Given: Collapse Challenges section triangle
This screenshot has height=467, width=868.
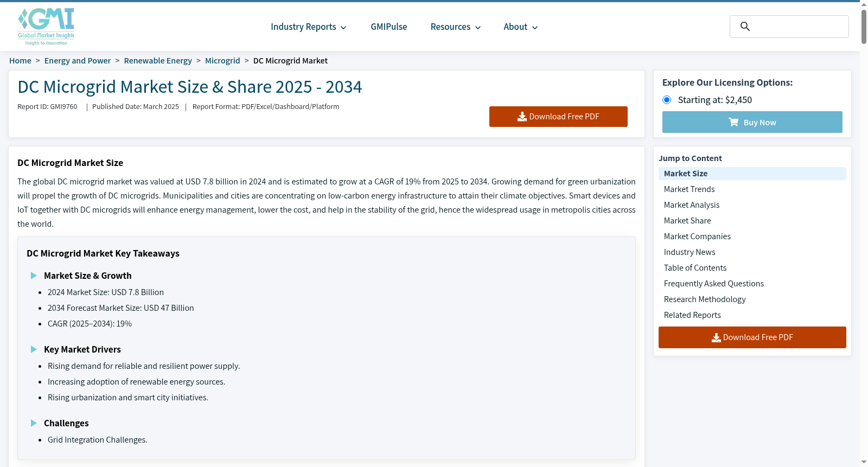Looking at the screenshot, I should [x=34, y=423].
